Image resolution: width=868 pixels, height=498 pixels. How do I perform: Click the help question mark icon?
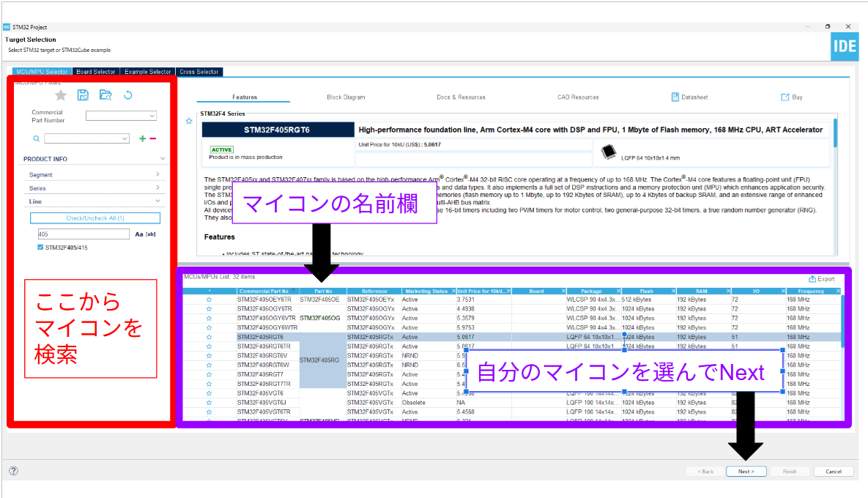pos(14,471)
